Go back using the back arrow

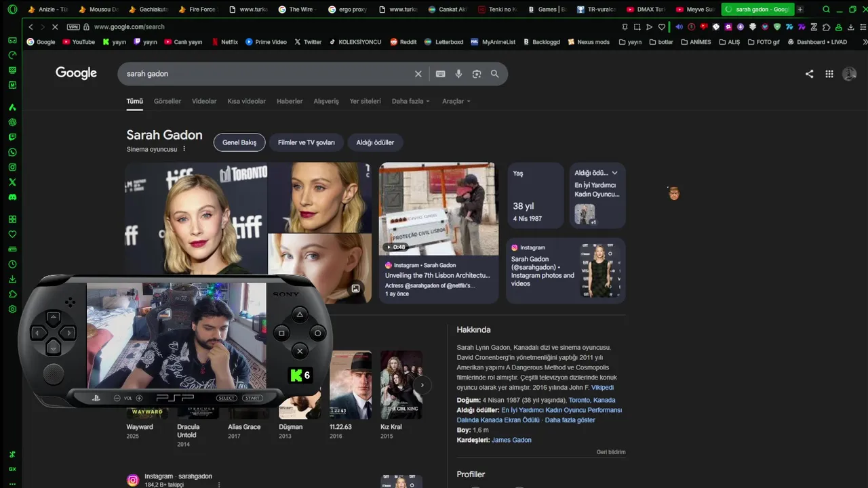tap(31, 26)
